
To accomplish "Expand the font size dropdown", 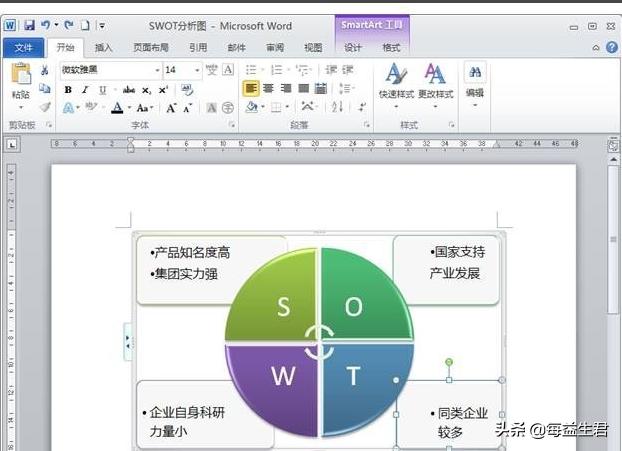I will 196,70.
